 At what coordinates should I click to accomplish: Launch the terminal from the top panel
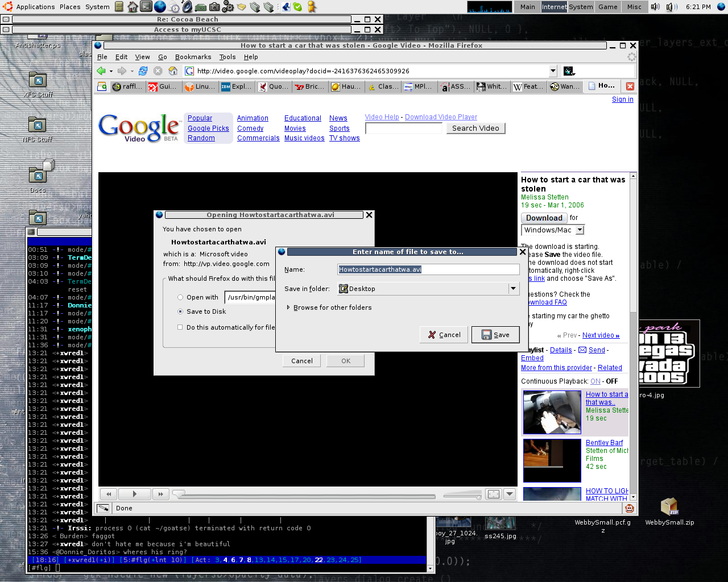pyautogui.click(x=146, y=7)
